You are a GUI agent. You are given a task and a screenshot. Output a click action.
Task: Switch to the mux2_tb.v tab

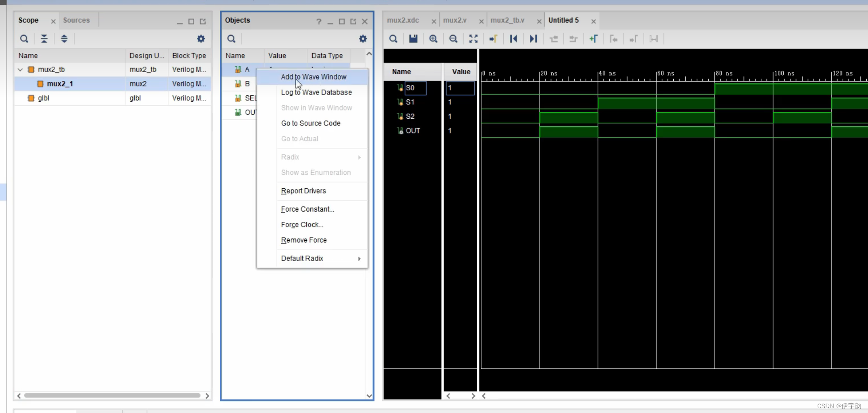tap(507, 20)
